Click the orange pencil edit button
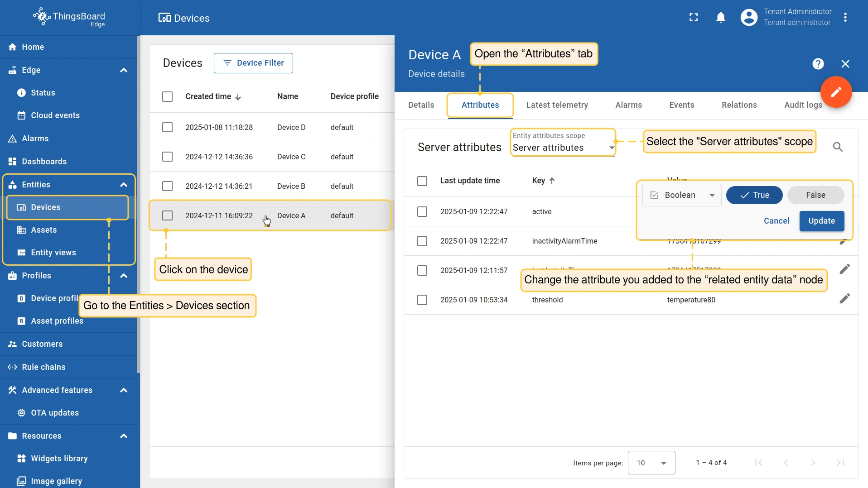Screen dimensions: 868x488 836,92
